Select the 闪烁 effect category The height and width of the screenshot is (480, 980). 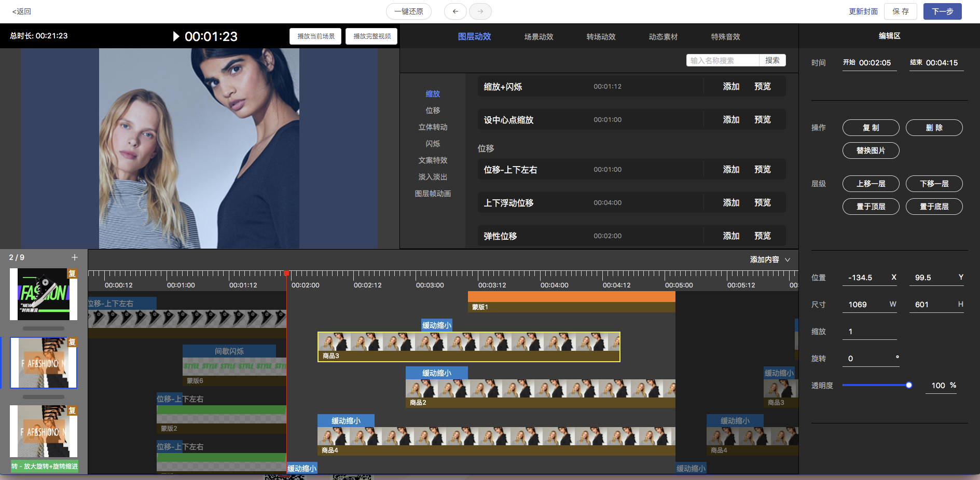433,144
